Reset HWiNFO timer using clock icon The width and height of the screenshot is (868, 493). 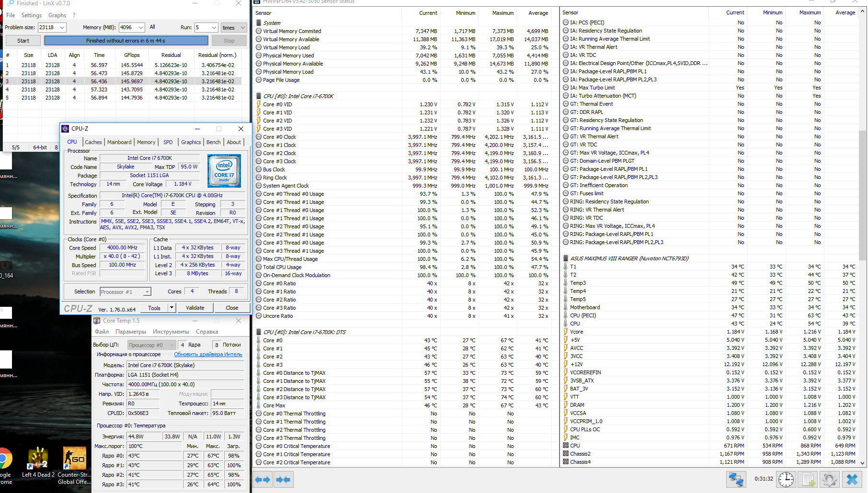pyautogui.click(x=786, y=479)
